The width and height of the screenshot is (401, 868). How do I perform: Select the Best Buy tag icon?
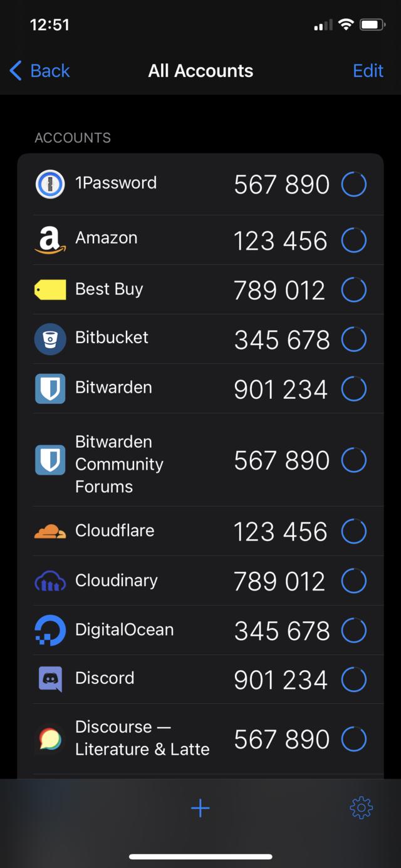pos(50,289)
